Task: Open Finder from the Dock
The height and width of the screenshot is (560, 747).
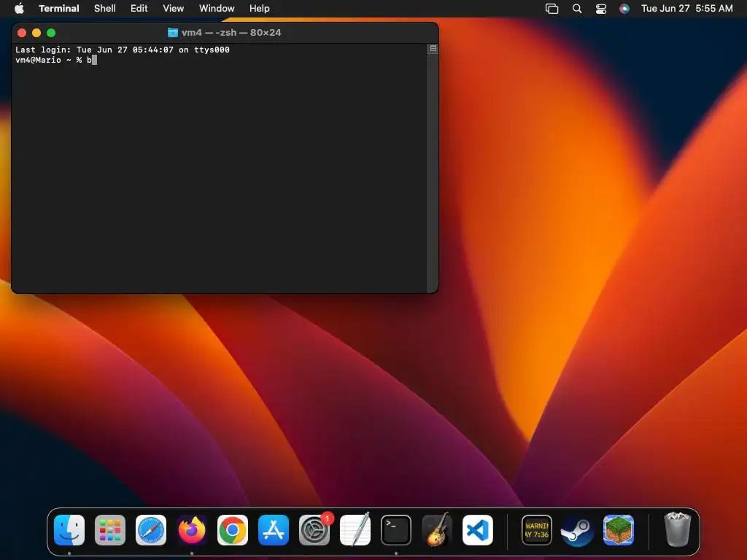Action: [x=69, y=529]
